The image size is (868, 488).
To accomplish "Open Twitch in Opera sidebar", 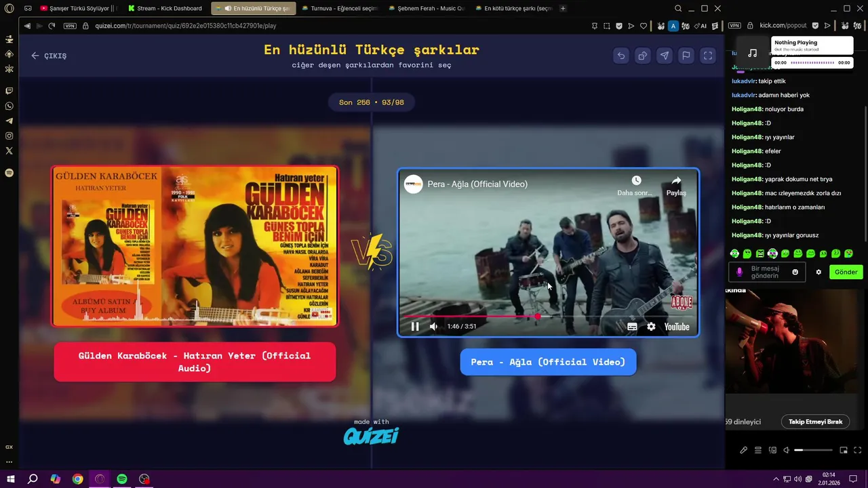I will [x=9, y=90].
